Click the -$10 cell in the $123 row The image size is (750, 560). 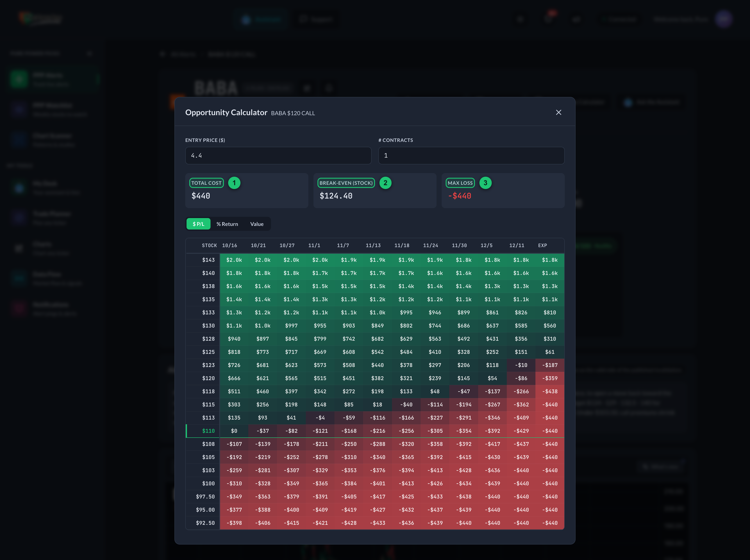click(x=521, y=365)
